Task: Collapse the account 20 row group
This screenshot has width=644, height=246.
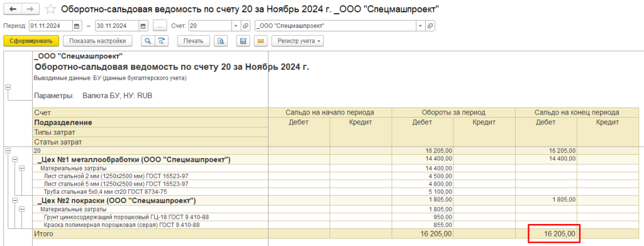Action: 8,151
